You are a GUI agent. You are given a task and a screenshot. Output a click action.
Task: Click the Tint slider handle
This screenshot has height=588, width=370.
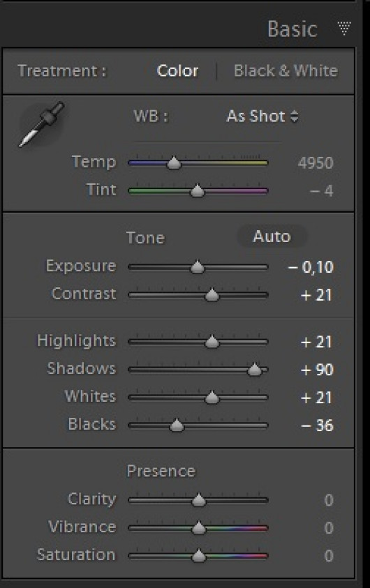click(198, 191)
